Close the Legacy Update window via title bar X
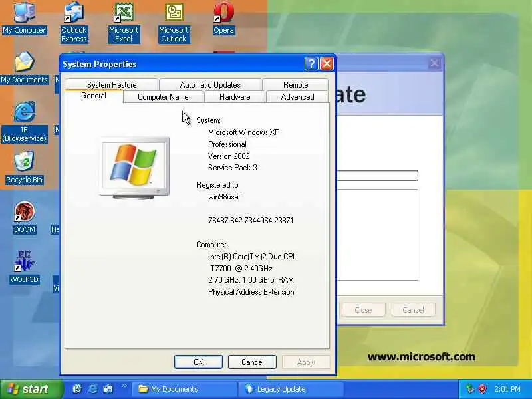Screen dimensions: 532x399 [x=435, y=63]
